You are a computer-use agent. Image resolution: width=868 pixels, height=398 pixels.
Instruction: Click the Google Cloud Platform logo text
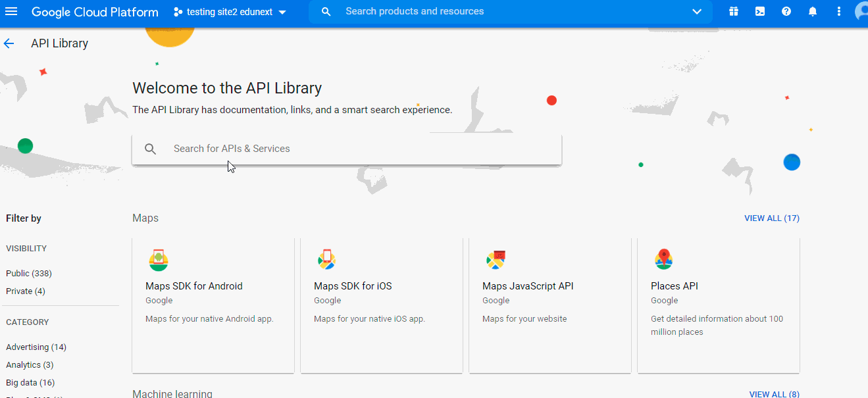95,12
